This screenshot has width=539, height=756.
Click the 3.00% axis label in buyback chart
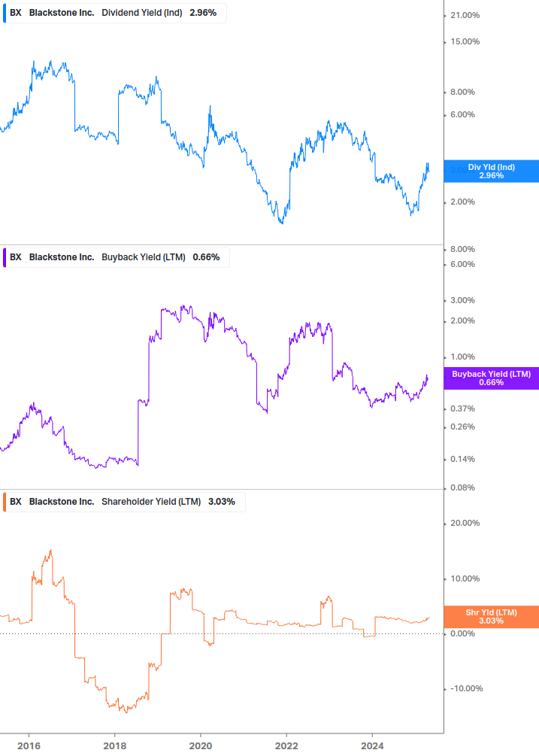coord(462,300)
